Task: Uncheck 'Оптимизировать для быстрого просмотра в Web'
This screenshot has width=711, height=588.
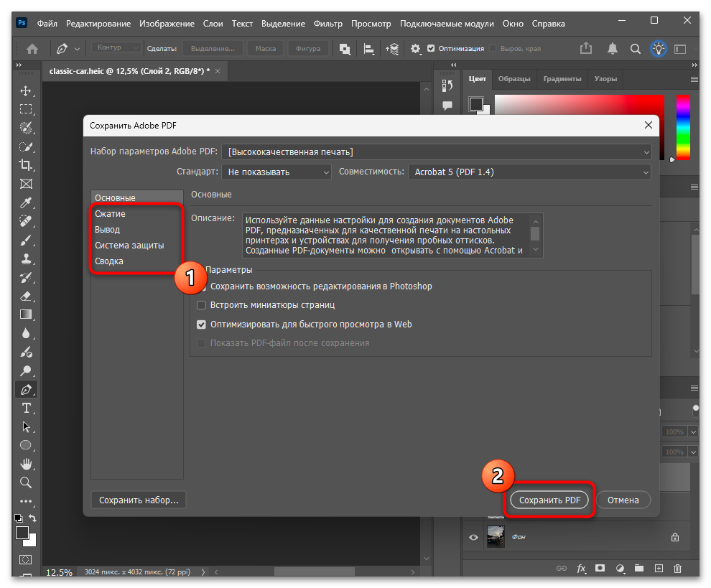Action: coord(201,325)
